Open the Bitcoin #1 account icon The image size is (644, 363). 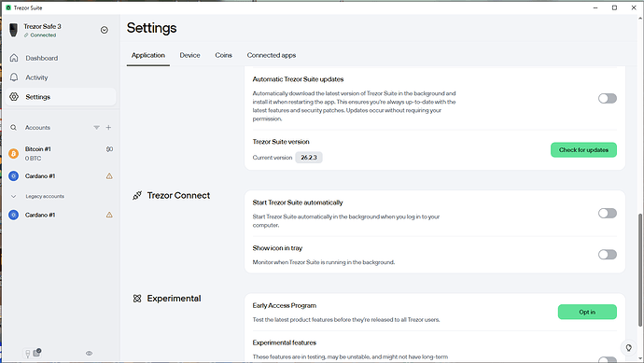pos(14,154)
